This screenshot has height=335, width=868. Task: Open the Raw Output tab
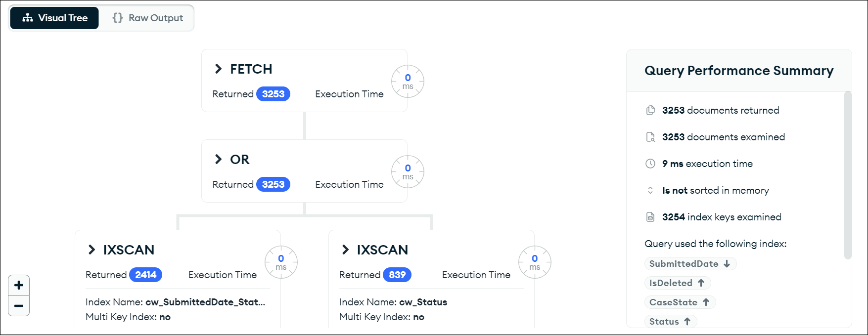(x=147, y=18)
